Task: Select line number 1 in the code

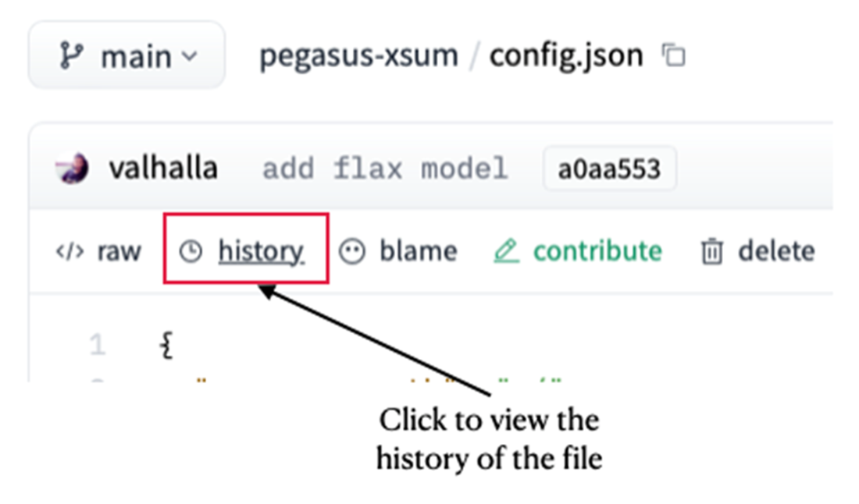Action: click(97, 345)
